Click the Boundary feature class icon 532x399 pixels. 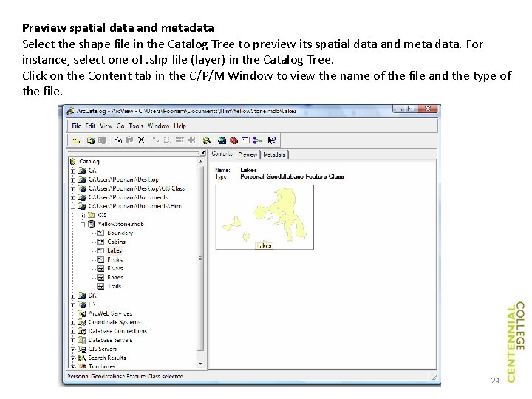[x=100, y=233]
